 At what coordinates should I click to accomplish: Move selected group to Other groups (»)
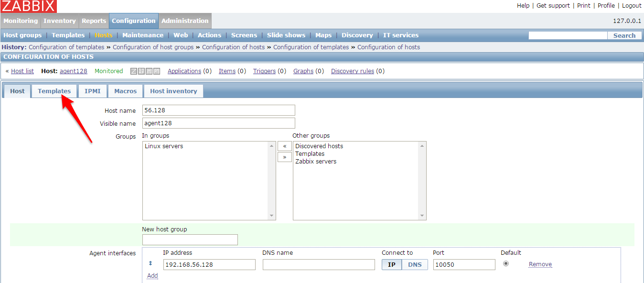pos(284,157)
